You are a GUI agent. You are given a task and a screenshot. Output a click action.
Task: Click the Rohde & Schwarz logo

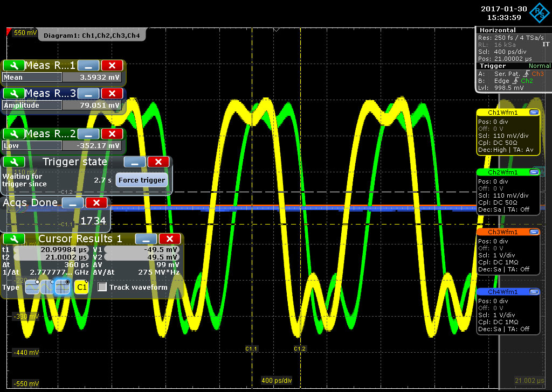pyautogui.click(x=541, y=12)
